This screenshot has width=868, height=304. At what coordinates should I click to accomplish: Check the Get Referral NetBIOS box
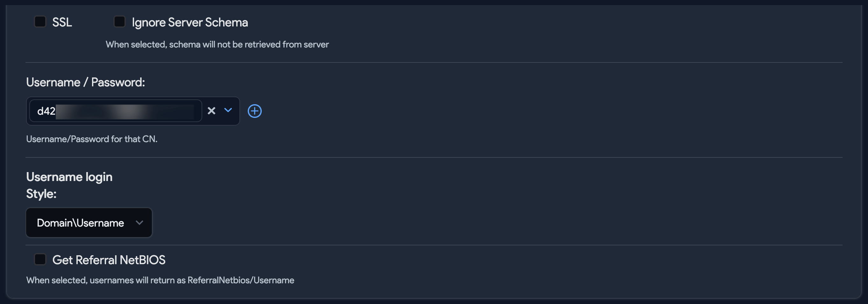(x=40, y=259)
